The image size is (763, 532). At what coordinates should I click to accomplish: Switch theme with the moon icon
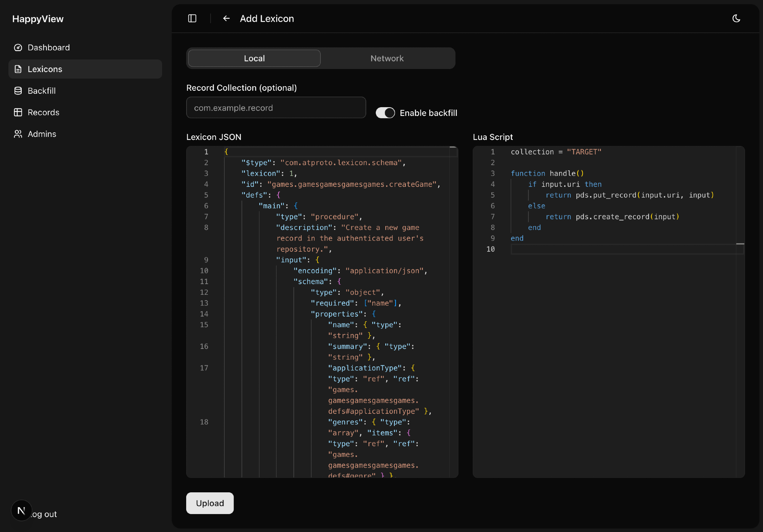point(736,18)
